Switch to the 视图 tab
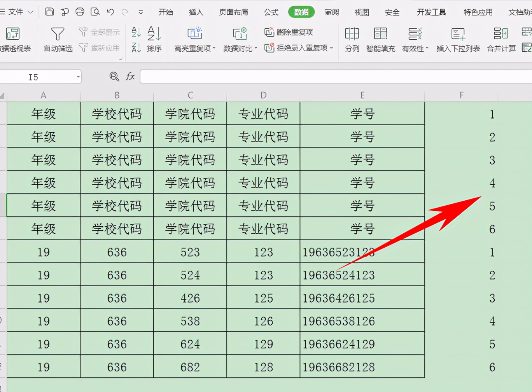This screenshot has height=392, width=532. (362, 12)
